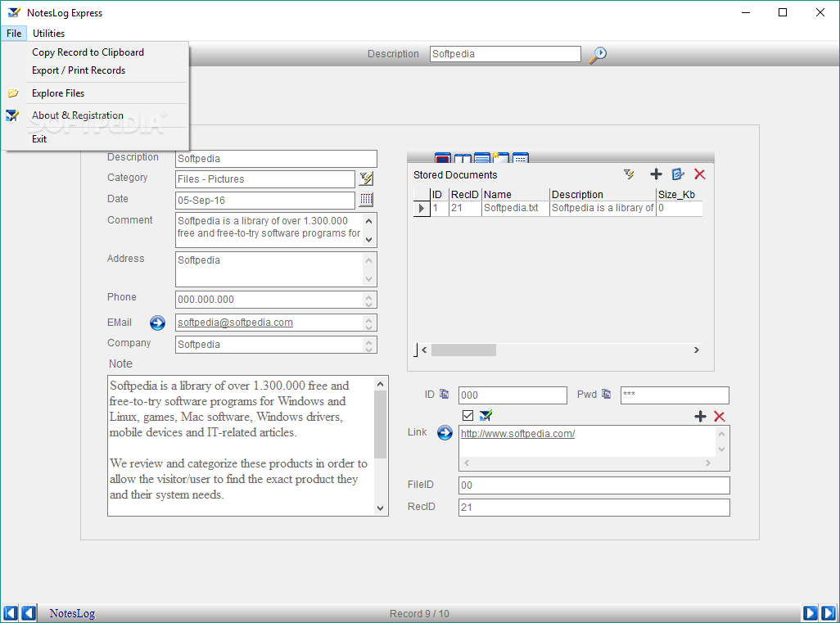This screenshot has width=840, height=623.
Task: Click the RecID field showing 21
Action: click(x=594, y=508)
